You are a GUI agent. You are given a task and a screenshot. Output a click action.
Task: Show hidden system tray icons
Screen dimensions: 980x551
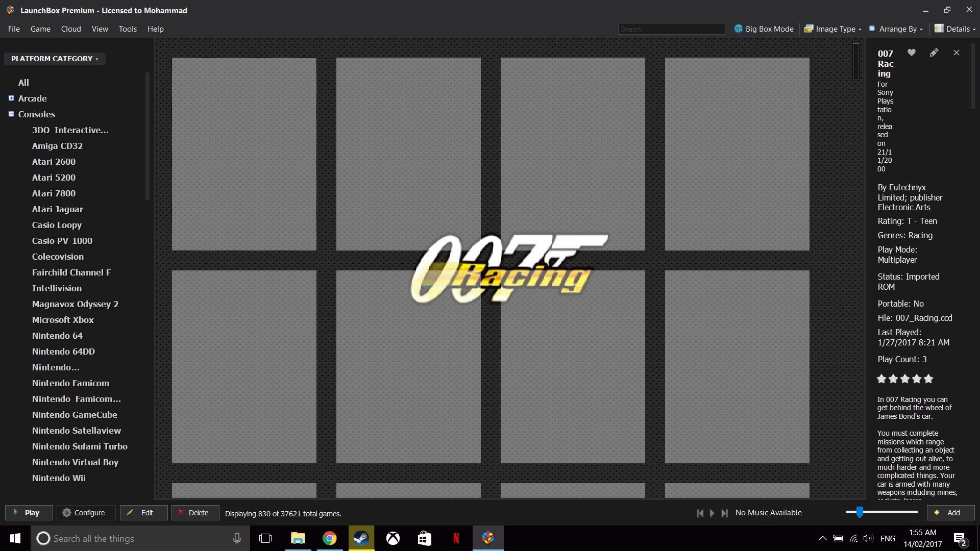coord(822,538)
